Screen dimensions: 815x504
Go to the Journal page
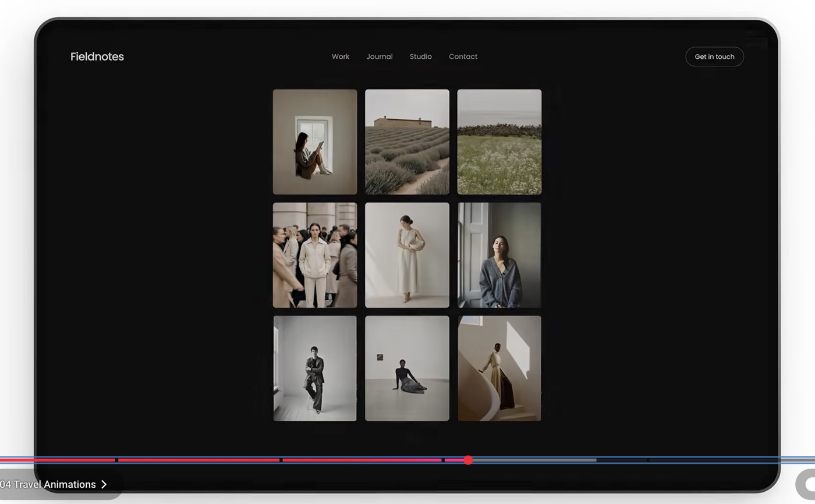(x=380, y=56)
